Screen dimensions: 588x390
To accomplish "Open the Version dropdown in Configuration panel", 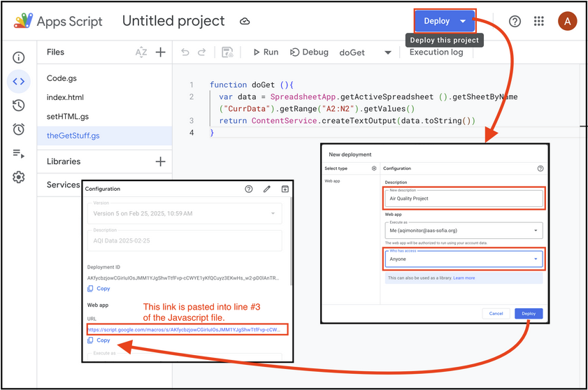I will (x=185, y=213).
